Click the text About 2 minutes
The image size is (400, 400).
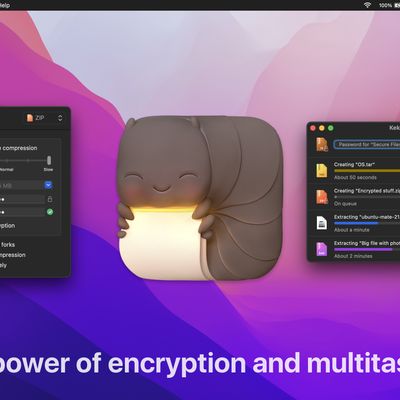click(x=353, y=256)
